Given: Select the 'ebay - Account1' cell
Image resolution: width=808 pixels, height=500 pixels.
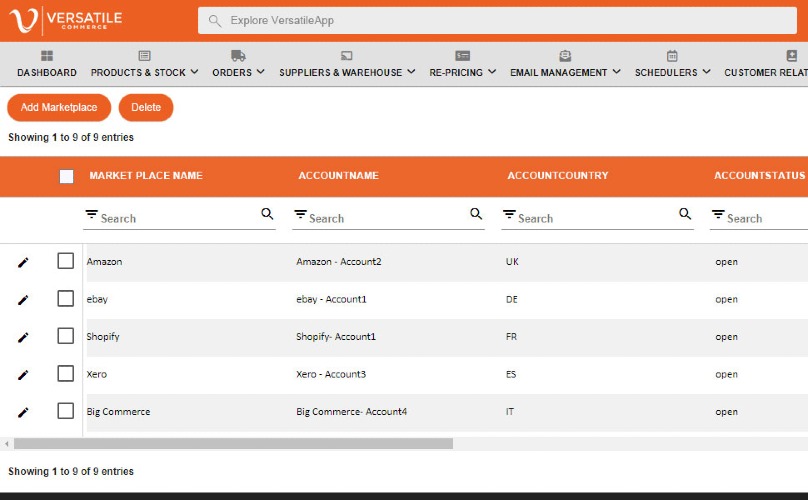Looking at the screenshot, I should click(x=331, y=299).
